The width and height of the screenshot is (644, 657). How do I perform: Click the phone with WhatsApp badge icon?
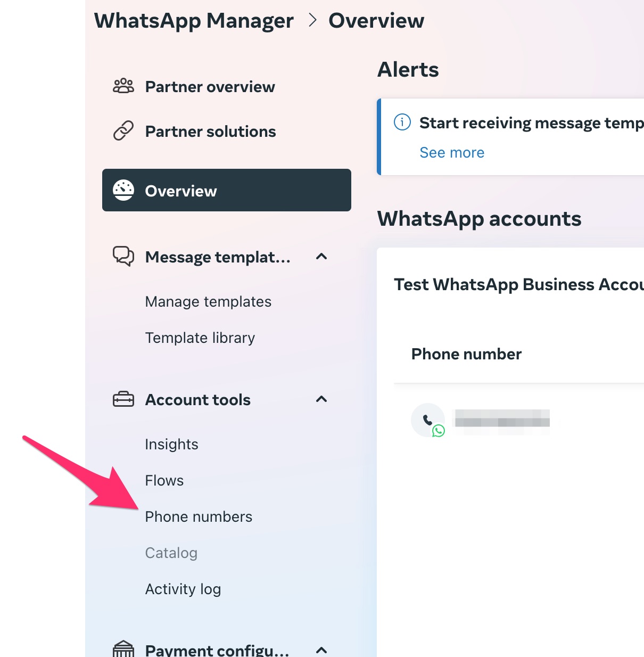[428, 421]
